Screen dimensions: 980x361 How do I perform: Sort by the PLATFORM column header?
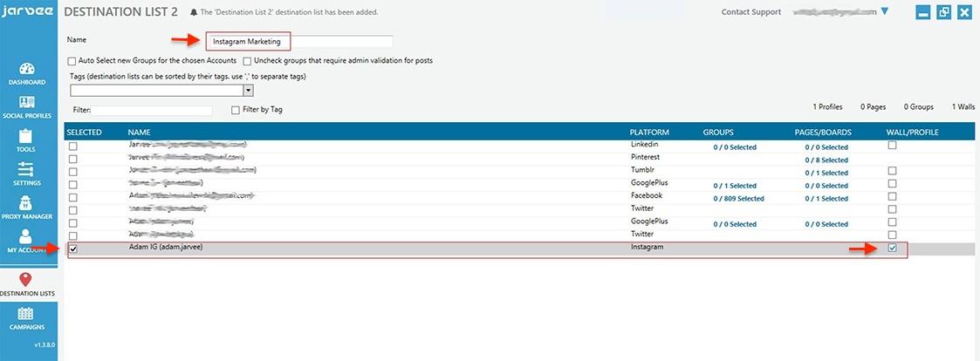pyautogui.click(x=649, y=133)
